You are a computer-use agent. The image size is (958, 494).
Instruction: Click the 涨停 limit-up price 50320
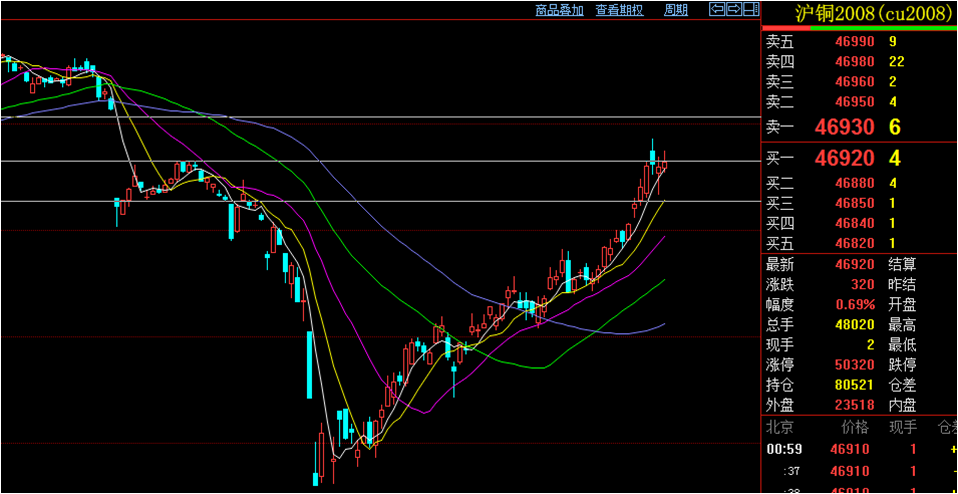[854, 365]
